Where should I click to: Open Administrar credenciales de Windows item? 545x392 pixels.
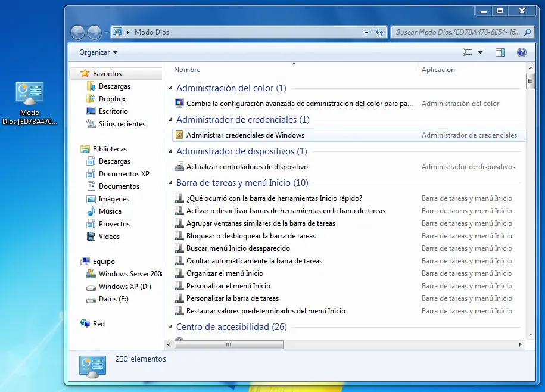point(245,135)
